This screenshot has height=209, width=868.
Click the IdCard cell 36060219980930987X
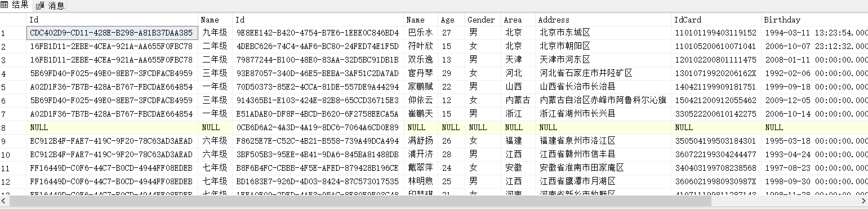click(x=716, y=182)
